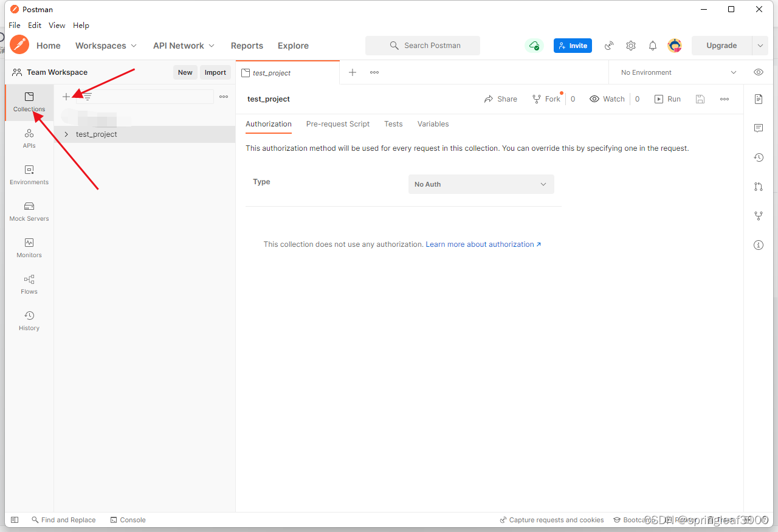Image resolution: width=778 pixels, height=532 pixels.
Task: Create a new collection with the plus icon
Action: pos(66,97)
